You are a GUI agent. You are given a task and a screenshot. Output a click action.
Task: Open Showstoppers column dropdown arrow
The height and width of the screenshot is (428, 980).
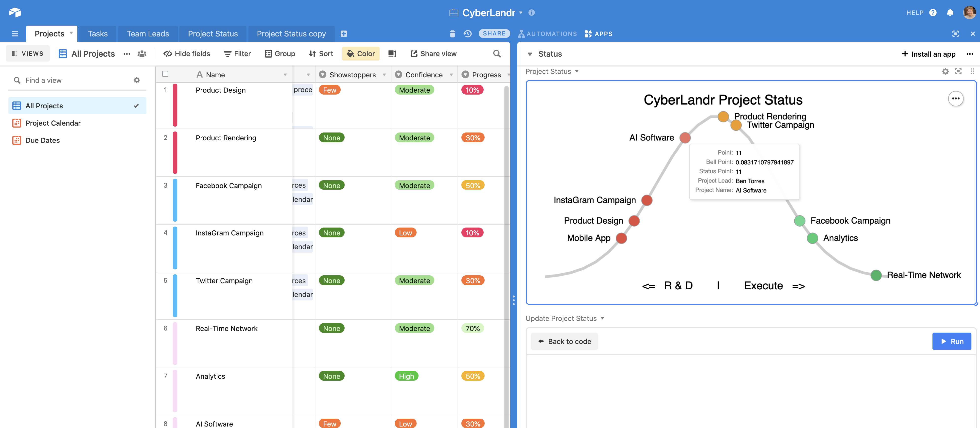click(384, 75)
